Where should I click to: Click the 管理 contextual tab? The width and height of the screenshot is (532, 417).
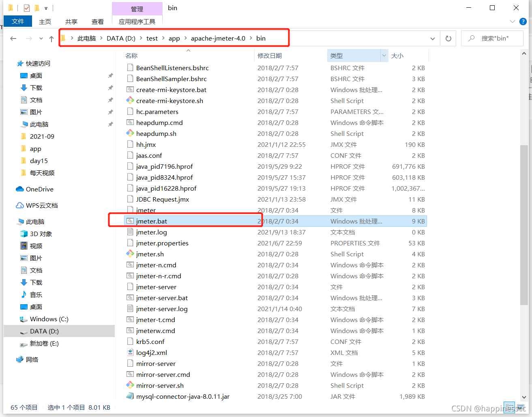tap(137, 9)
